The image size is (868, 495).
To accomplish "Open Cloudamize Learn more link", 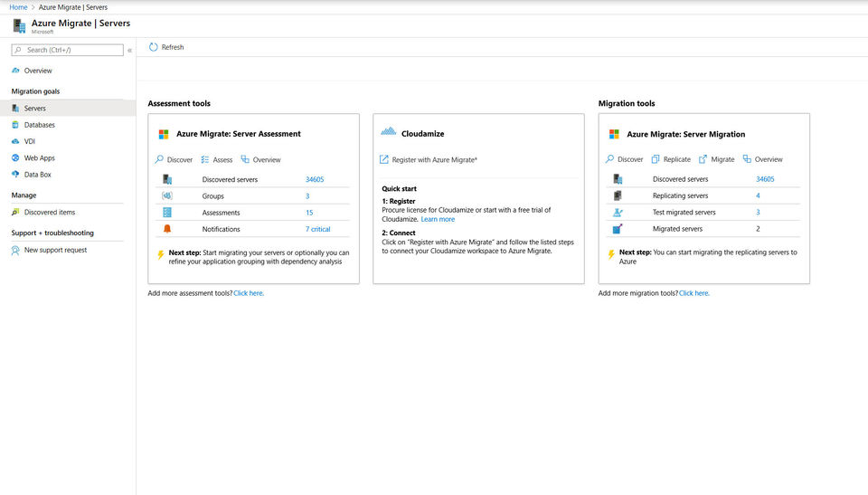I will pyautogui.click(x=438, y=220).
